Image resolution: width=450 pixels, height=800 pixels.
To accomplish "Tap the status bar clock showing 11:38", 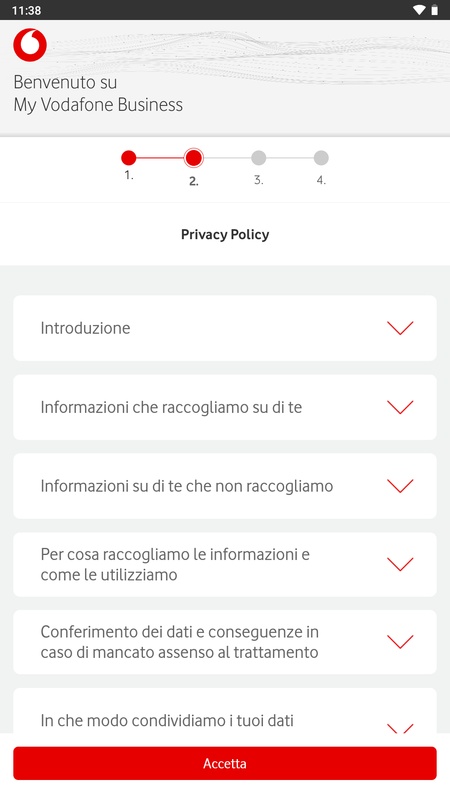I will 27,10.
